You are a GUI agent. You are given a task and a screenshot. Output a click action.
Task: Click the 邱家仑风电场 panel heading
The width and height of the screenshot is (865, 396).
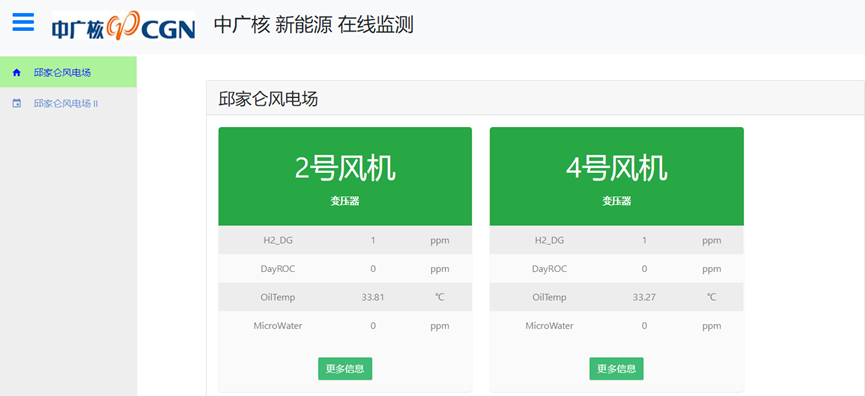click(x=269, y=99)
